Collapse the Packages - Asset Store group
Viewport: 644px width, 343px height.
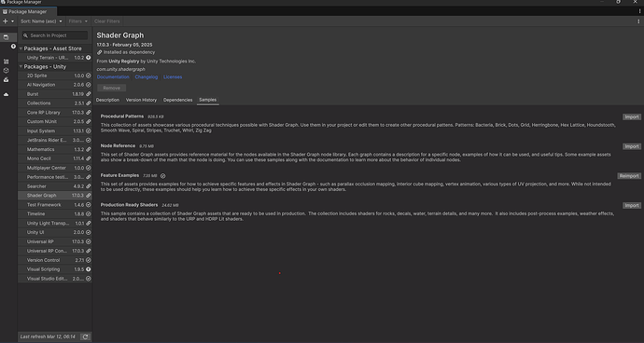pos(21,48)
